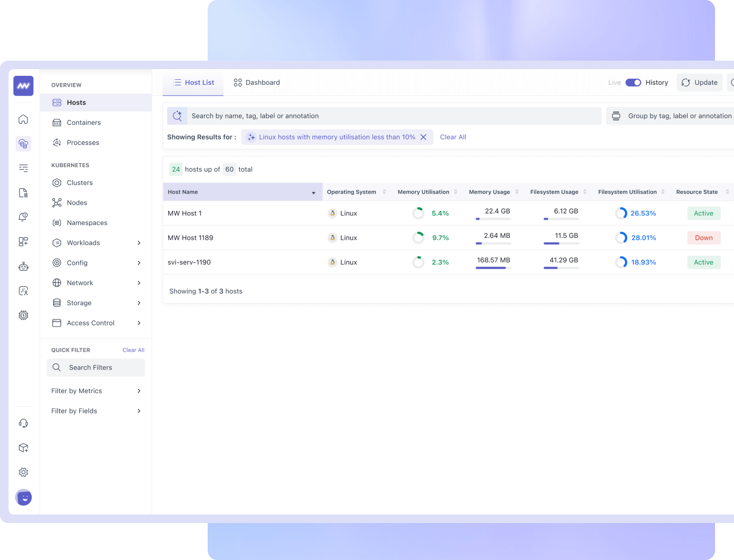734x560 pixels.
Task: Click the AI search sparkle icon
Action: pos(177,116)
